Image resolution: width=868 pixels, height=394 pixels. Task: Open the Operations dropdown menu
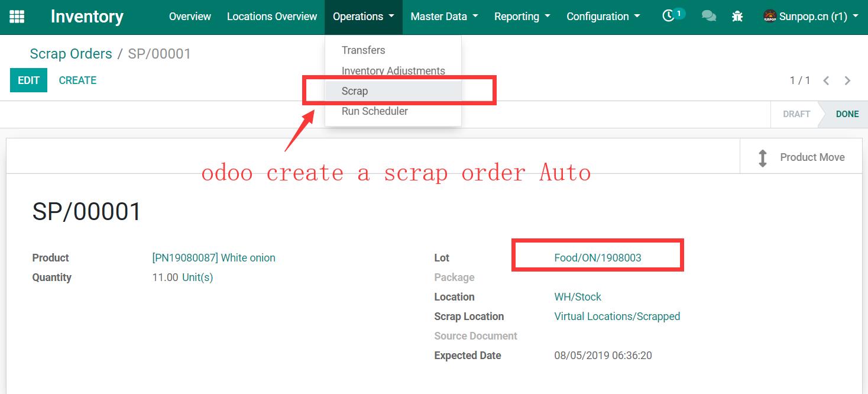coord(363,17)
